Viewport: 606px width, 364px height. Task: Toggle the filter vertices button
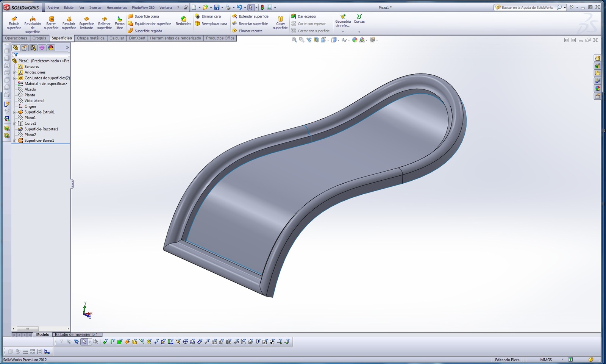(105, 342)
